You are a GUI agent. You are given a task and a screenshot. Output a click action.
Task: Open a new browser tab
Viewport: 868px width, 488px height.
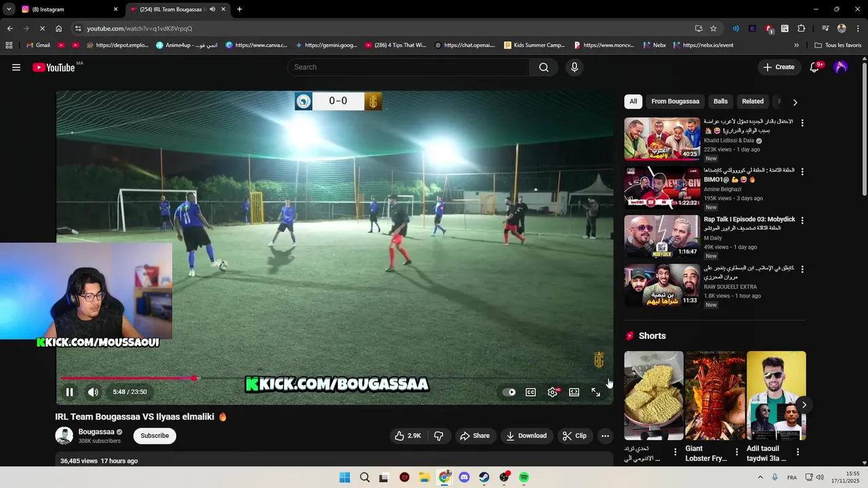(x=239, y=9)
